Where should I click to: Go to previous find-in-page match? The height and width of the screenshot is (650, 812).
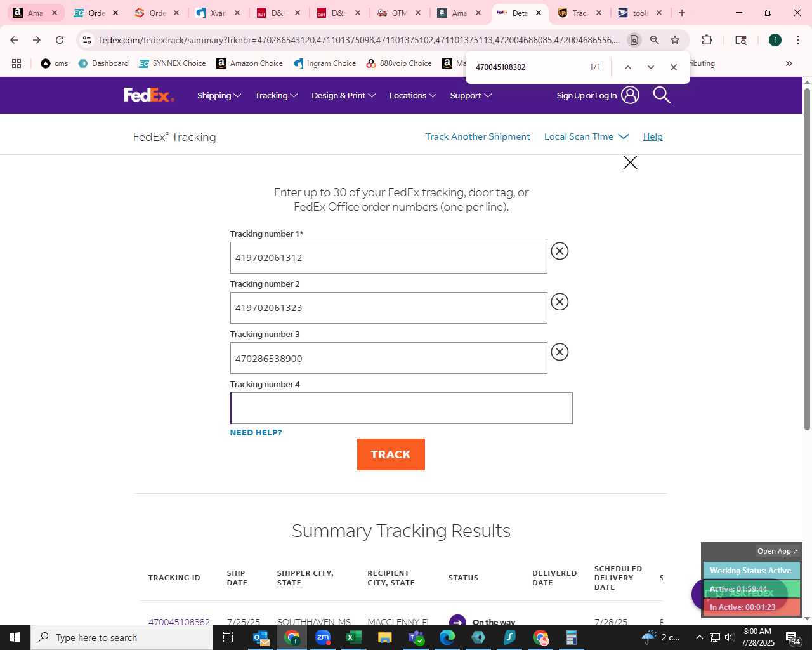point(627,67)
